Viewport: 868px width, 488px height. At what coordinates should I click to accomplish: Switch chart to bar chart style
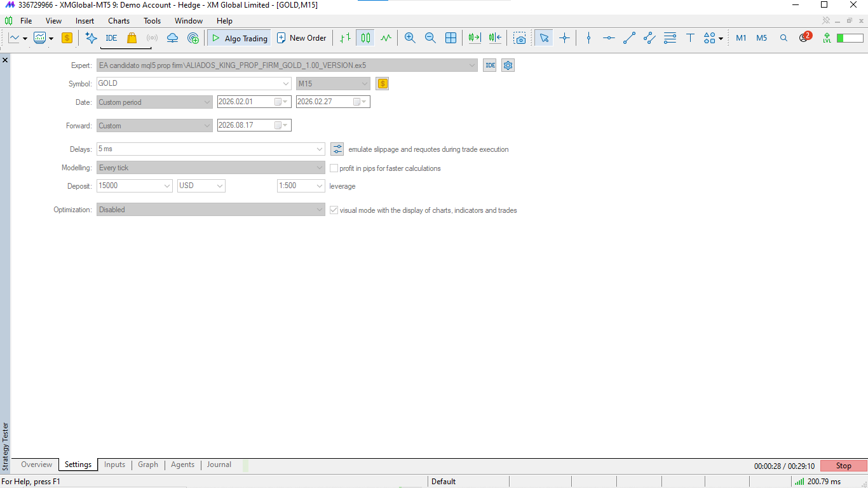click(345, 38)
